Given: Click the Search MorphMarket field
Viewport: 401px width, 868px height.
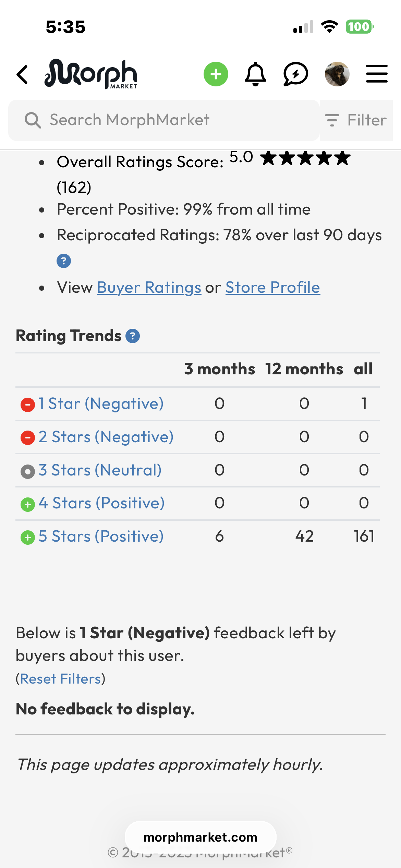Looking at the screenshot, I should (x=164, y=120).
